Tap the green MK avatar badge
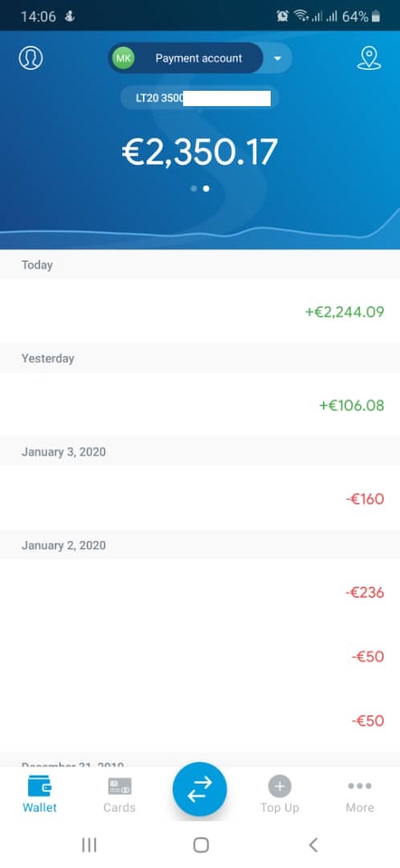Image resolution: width=400 pixels, height=868 pixels. pyautogui.click(x=123, y=58)
